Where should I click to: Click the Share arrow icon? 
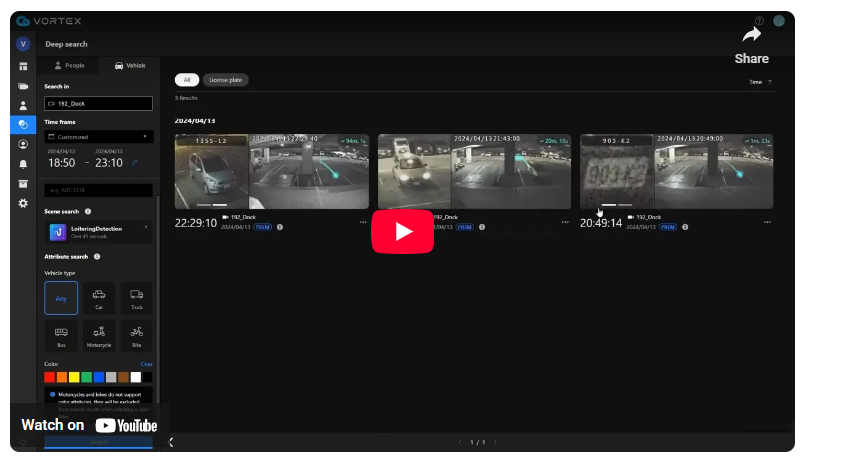coord(751,36)
